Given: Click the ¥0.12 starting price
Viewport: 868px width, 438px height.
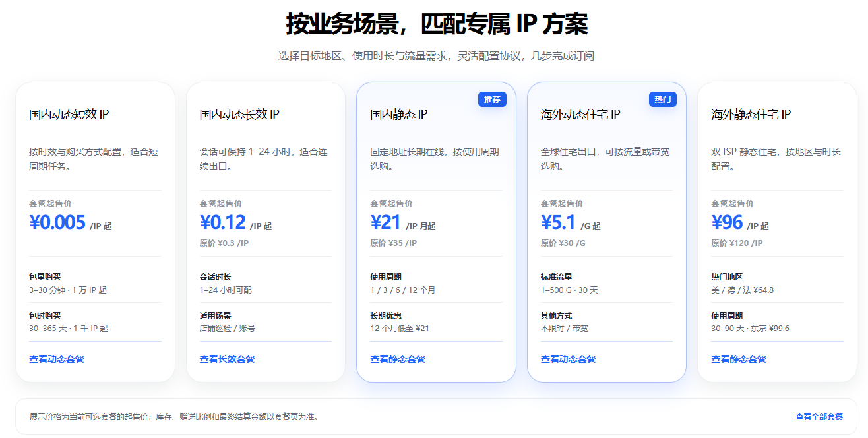Looking at the screenshot, I should (x=223, y=222).
